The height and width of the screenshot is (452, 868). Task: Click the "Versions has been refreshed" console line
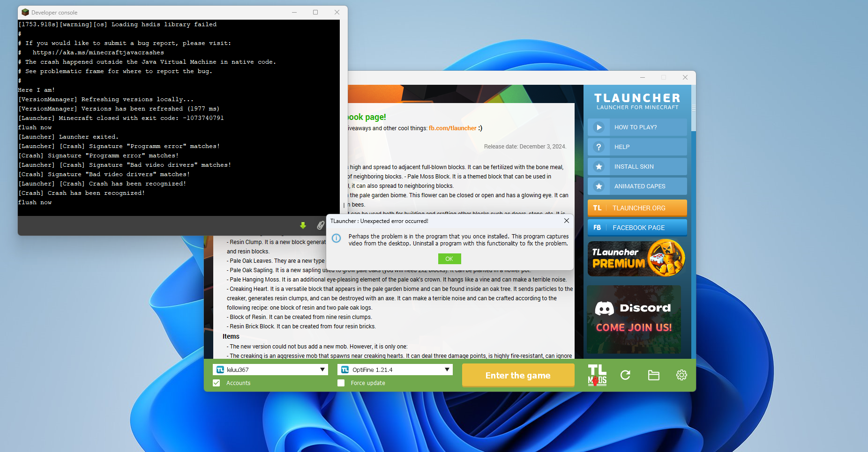tap(119, 109)
